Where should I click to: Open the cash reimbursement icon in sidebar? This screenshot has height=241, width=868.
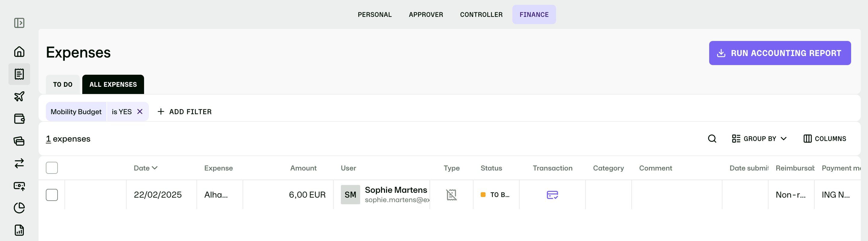(x=19, y=186)
